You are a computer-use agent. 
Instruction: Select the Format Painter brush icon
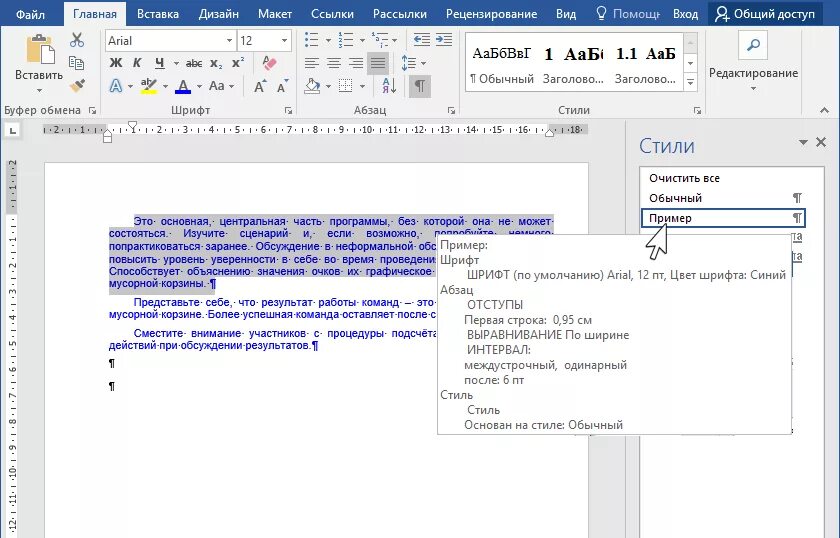[77, 86]
